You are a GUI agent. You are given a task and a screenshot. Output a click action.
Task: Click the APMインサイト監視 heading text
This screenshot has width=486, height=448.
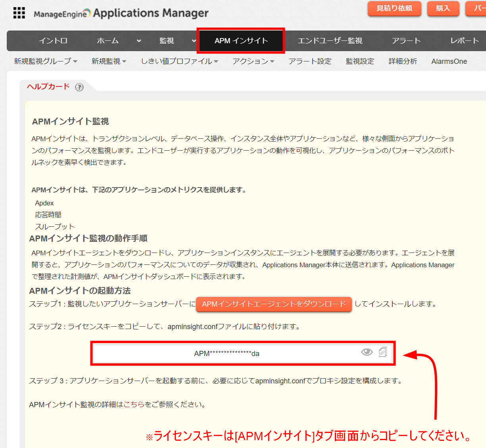[x=71, y=121]
